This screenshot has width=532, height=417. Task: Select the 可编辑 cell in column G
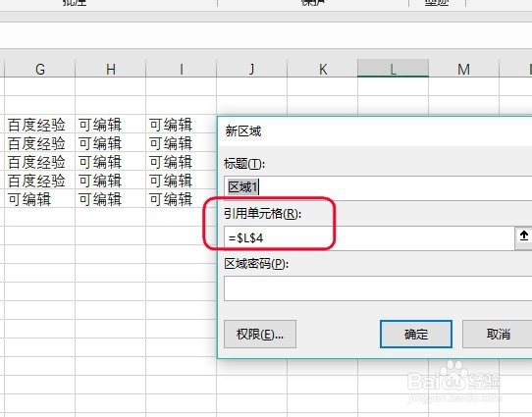(39, 198)
